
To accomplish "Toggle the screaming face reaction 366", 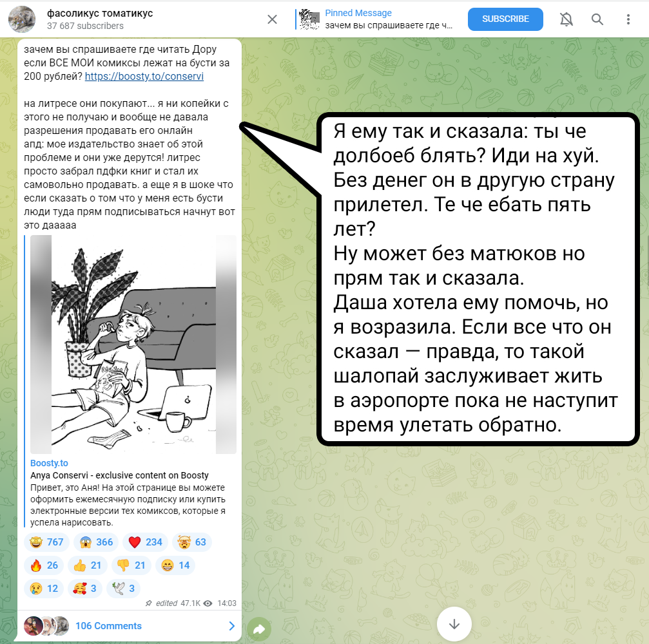I will [96, 542].
